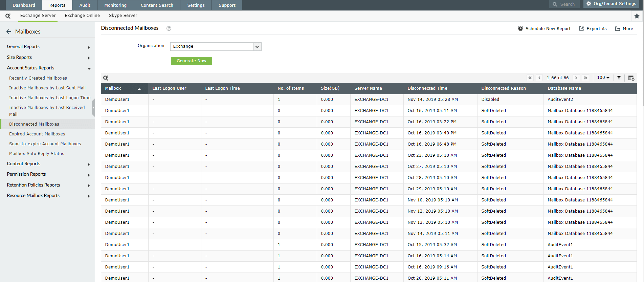Viewport: 644px width, 282px height.
Task: Open Inactive Mailboxes by Last Logon Time
Action: (x=50, y=98)
